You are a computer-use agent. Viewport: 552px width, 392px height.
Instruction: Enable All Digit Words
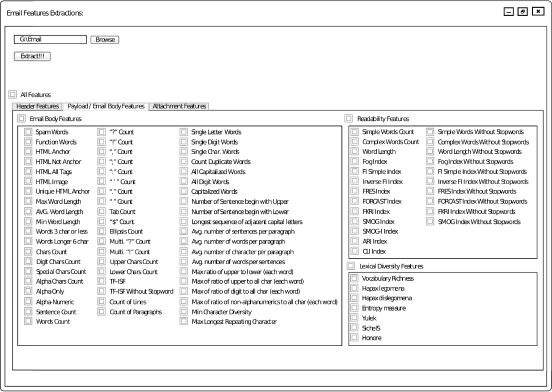pyautogui.click(x=183, y=182)
